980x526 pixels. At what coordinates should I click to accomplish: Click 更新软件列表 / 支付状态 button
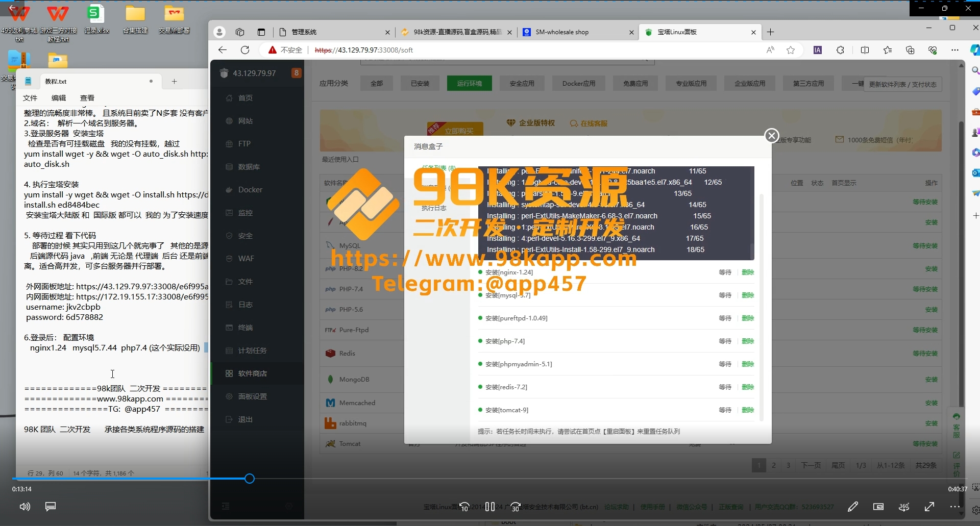(x=902, y=84)
